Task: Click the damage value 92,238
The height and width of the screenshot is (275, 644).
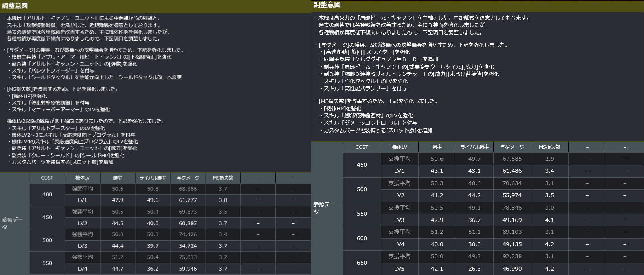Action: click(x=512, y=256)
